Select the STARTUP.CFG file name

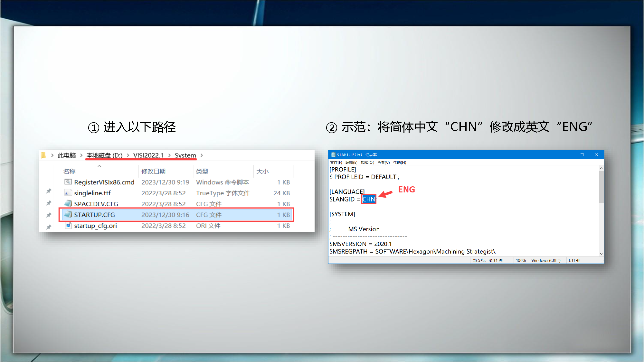[x=94, y=215]
